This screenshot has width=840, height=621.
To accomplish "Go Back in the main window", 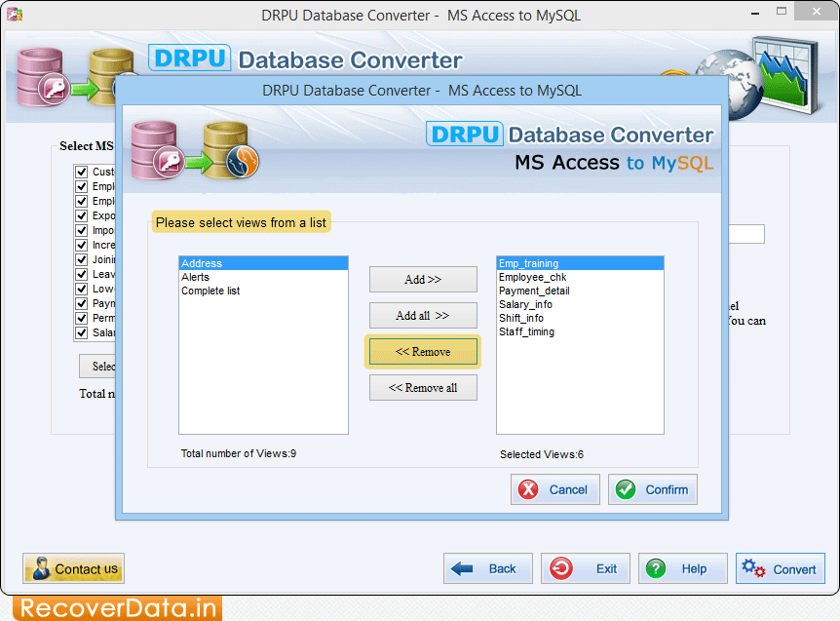I will tap(487, 568).
